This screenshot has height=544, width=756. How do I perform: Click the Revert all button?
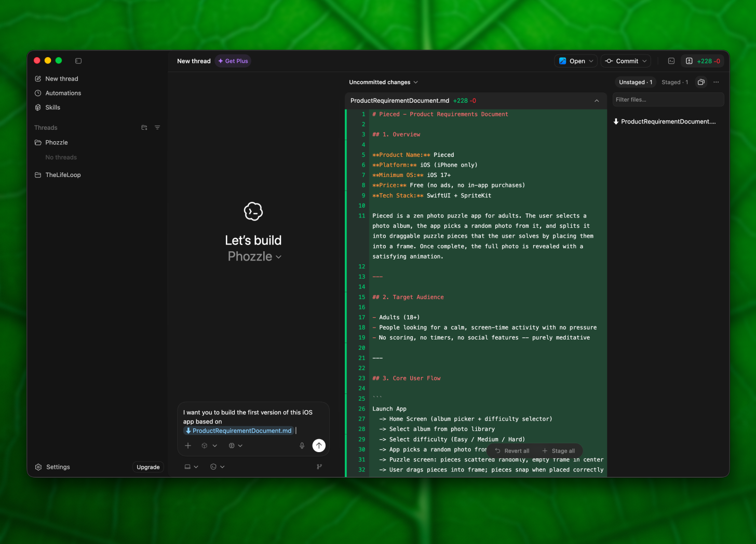point(512,451)
